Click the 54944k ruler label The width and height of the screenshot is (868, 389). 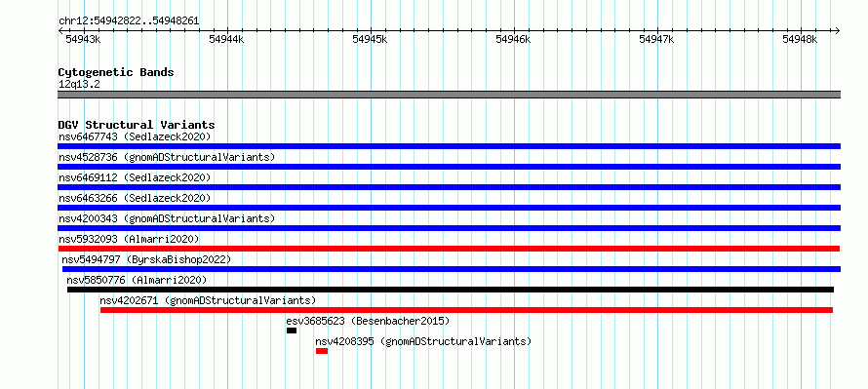[x=226, y=39]
